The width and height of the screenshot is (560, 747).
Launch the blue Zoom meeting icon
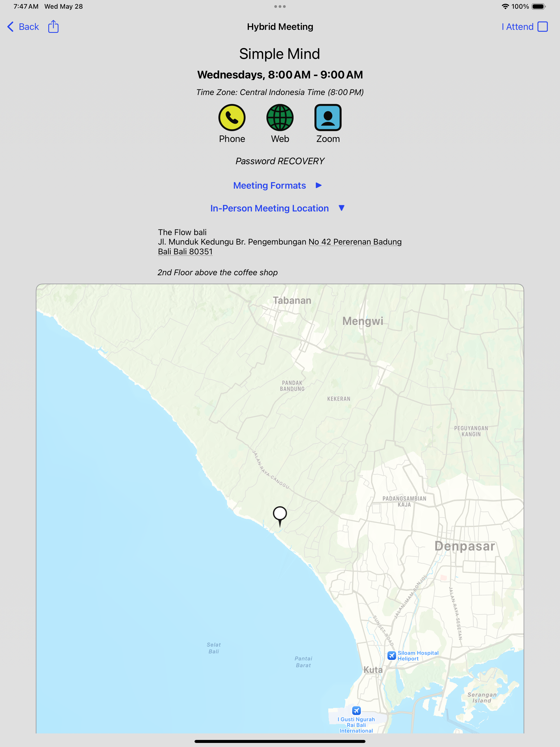328,118
